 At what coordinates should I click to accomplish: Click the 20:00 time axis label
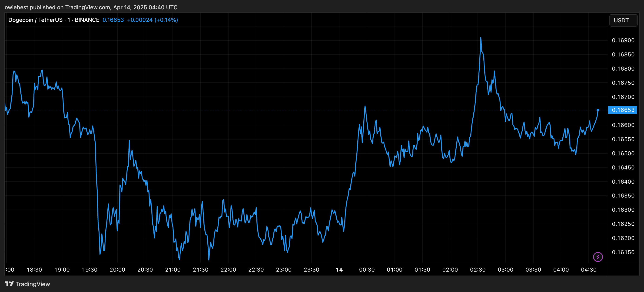point(117,269)
